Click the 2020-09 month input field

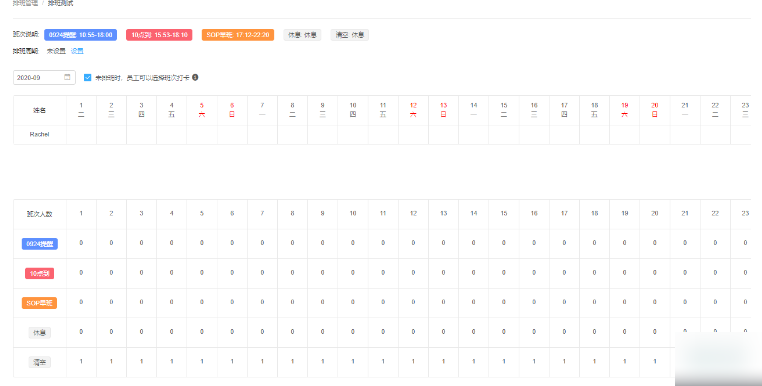point(44,77)
